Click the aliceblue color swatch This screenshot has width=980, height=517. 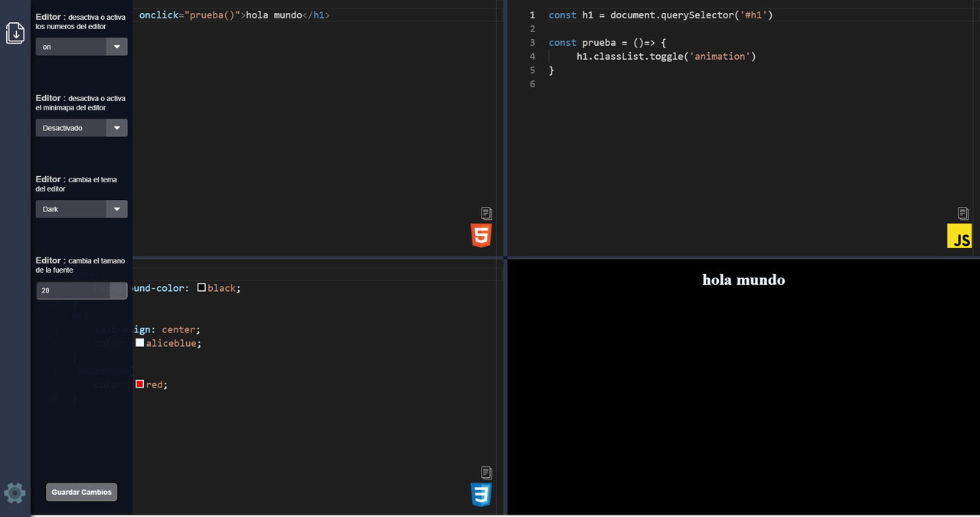click(139, 343)
